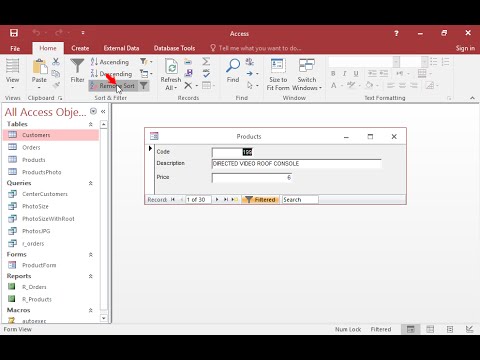Collapse the Forms group
The image size is (480, 360).
click(90, 254)
